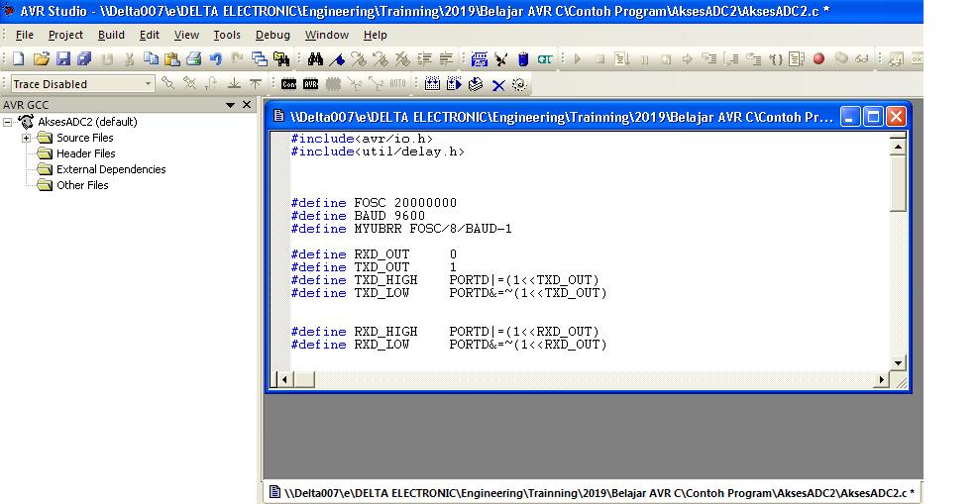Image resolution: width=980 pixels, height=504 pixels.
Task: Toggle breakpoint with the red circle icon
Action: [818, 59]
